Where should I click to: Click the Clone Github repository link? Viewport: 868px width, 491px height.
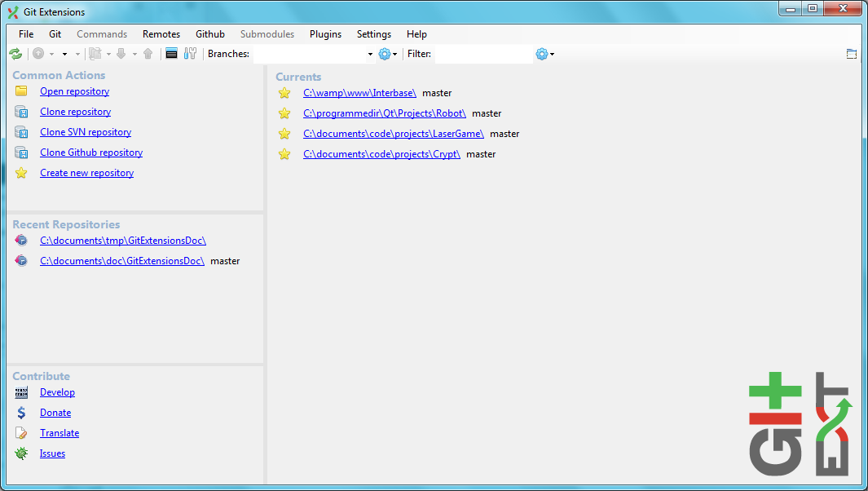(x=91, y=153)
